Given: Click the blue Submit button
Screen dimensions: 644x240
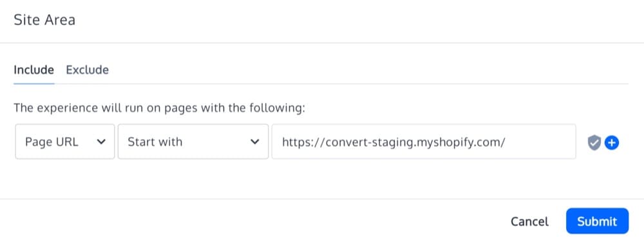Looking at the screenshot, I should (597, 221).
